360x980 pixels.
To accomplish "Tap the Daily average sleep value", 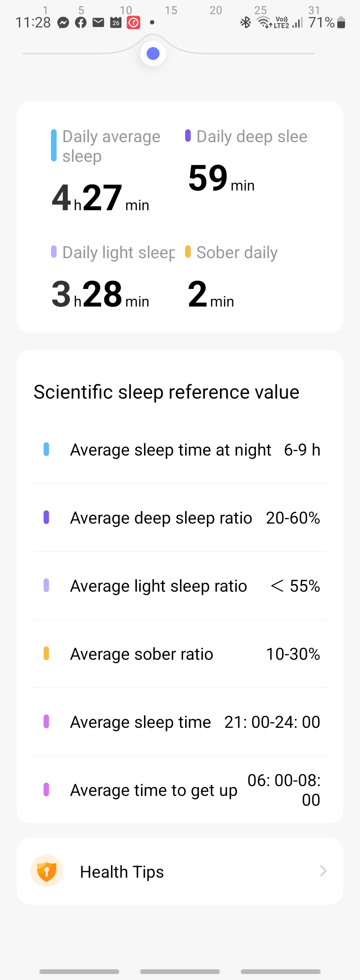I will [x=100, y=198].
